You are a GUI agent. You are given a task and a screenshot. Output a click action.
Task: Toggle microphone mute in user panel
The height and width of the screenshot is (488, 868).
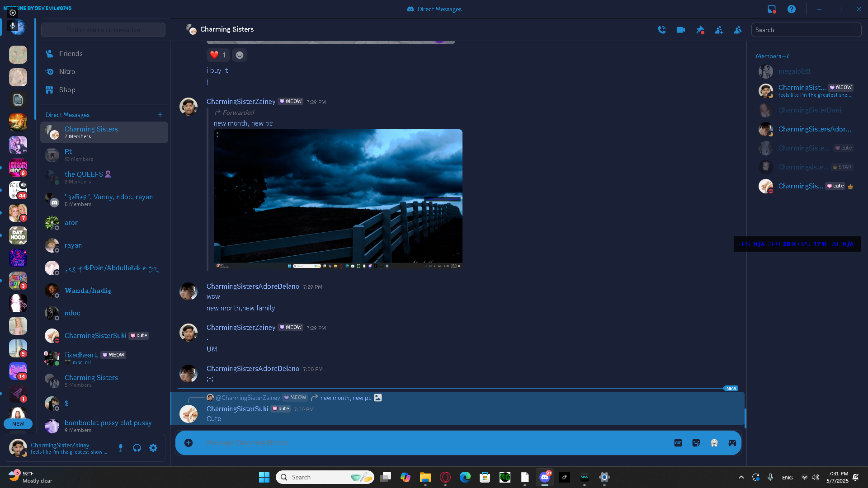pos(121,448)
